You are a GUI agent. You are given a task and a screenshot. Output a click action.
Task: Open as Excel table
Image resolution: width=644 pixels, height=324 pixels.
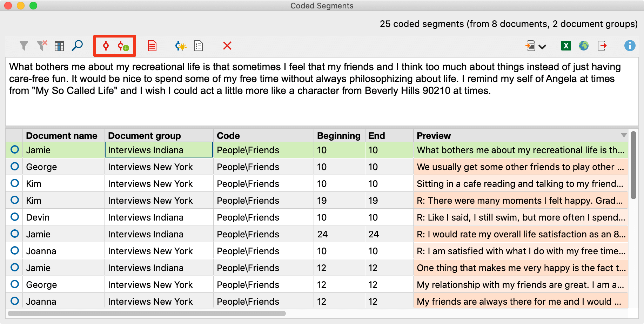pyautogui.click(x=566, y=46)
